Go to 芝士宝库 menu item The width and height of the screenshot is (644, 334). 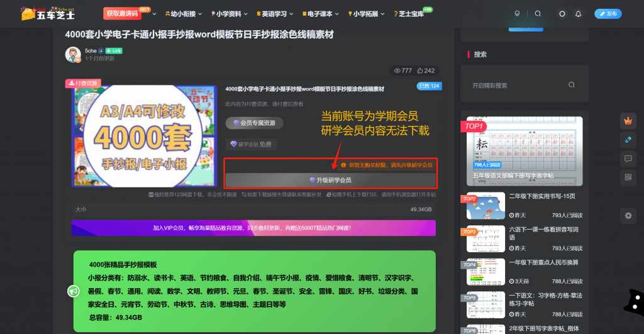click(x=409, y=14)
